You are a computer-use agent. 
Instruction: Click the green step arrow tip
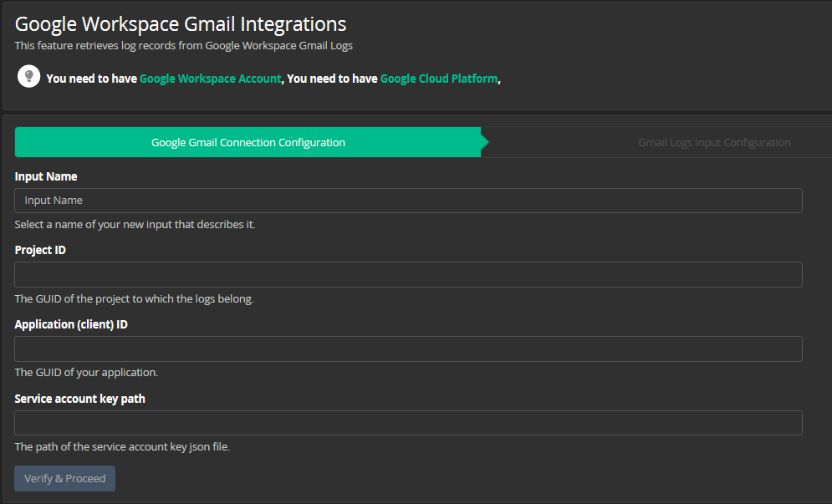coord(485,142)
